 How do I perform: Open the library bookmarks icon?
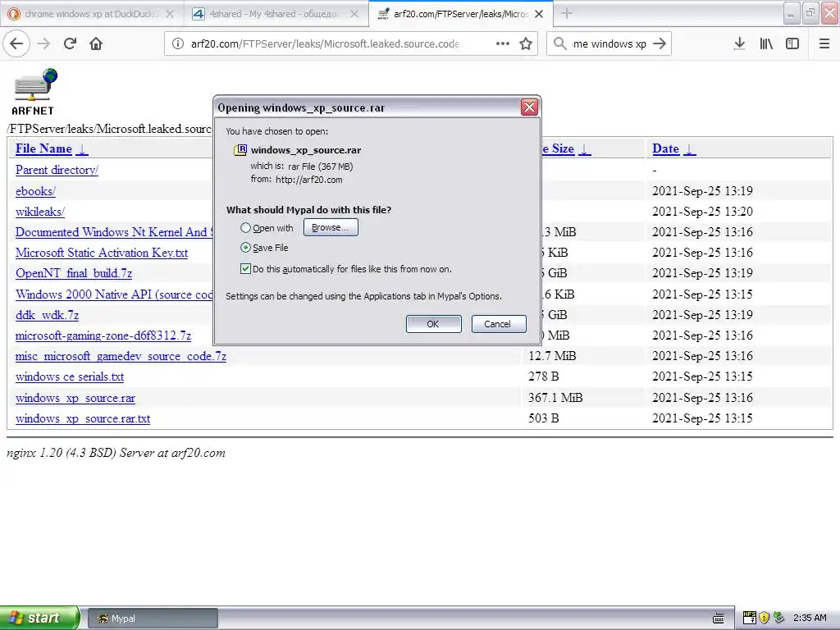[766, 43]
